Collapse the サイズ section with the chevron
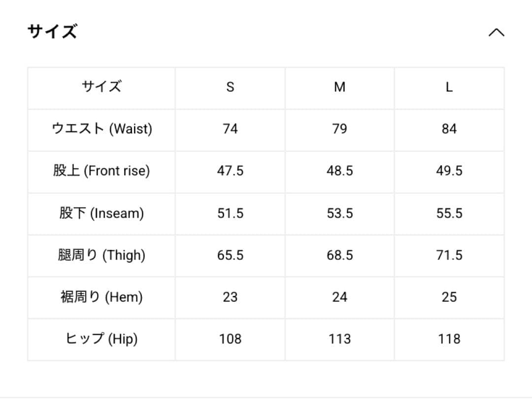This screenshot has height=417, width=532. pyautogui.click(x=496, y=33)
